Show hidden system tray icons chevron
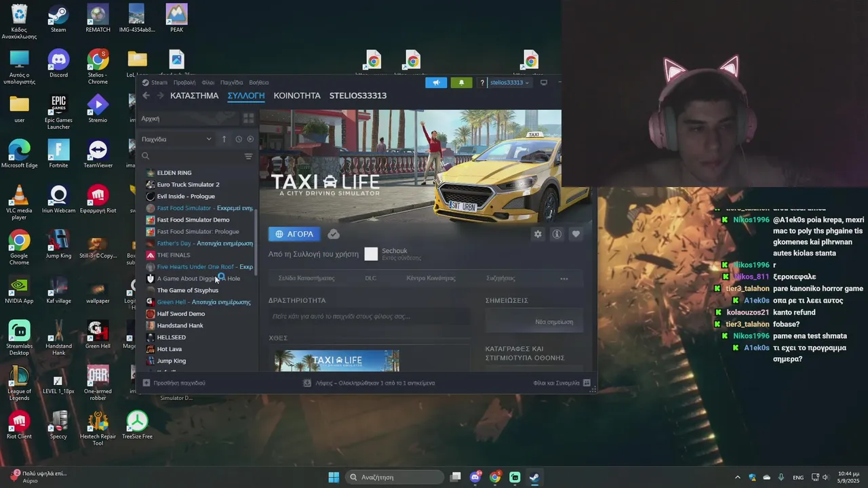Viewport: 868px width, 488px height. (738, 477)
